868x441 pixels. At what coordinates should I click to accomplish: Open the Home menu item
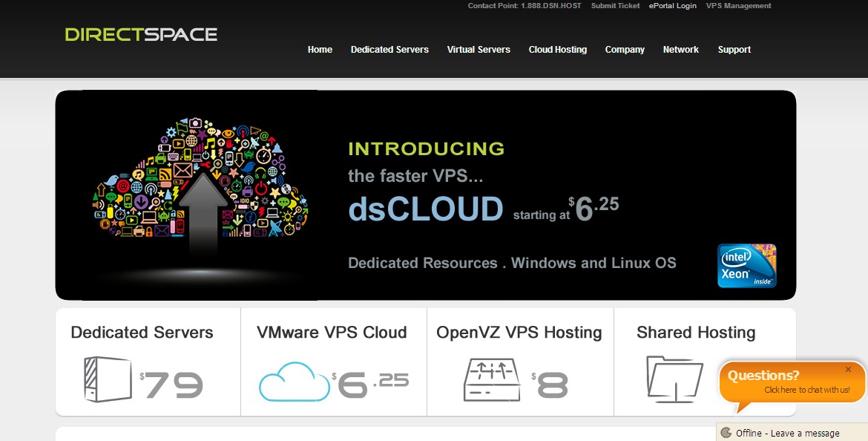[320, 49]
